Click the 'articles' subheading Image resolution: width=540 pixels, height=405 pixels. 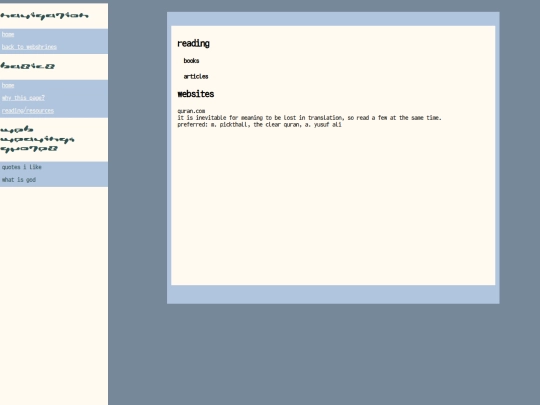click(x=196, y=76)
